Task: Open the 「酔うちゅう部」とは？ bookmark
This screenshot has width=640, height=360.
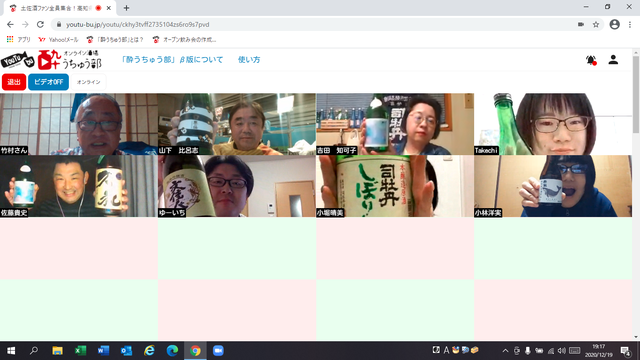Action: click(x=115, y=40)
